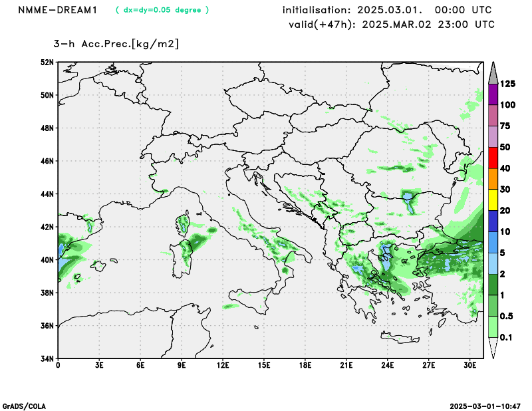The height and width of the screenshot is (411, 532).
Task: Click the light blue 2-5 colorbar swatch
Action: click(493, 263)
